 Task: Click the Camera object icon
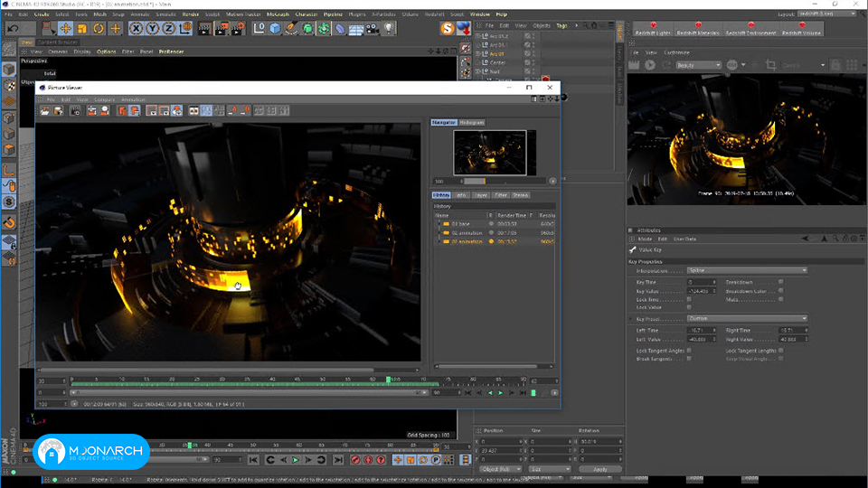tap(373, 28)
